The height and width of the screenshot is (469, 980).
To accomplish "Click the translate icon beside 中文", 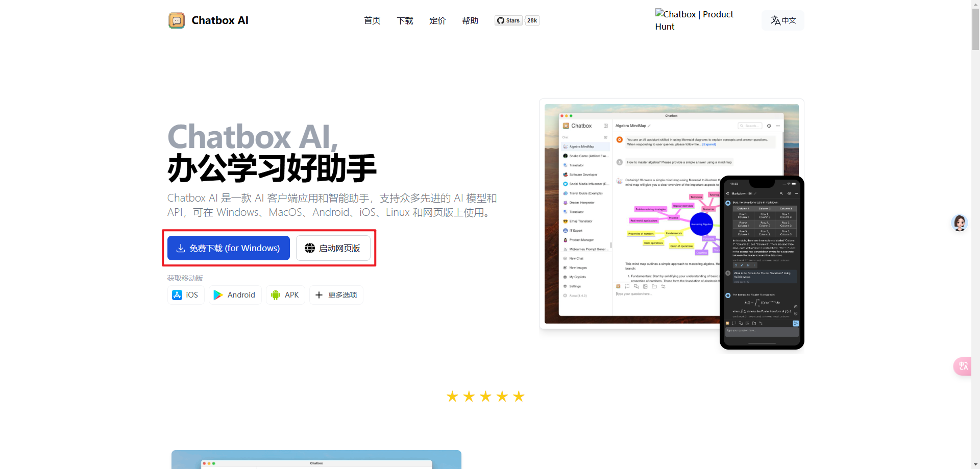I will pyautogui.click(x=775, y=20).
